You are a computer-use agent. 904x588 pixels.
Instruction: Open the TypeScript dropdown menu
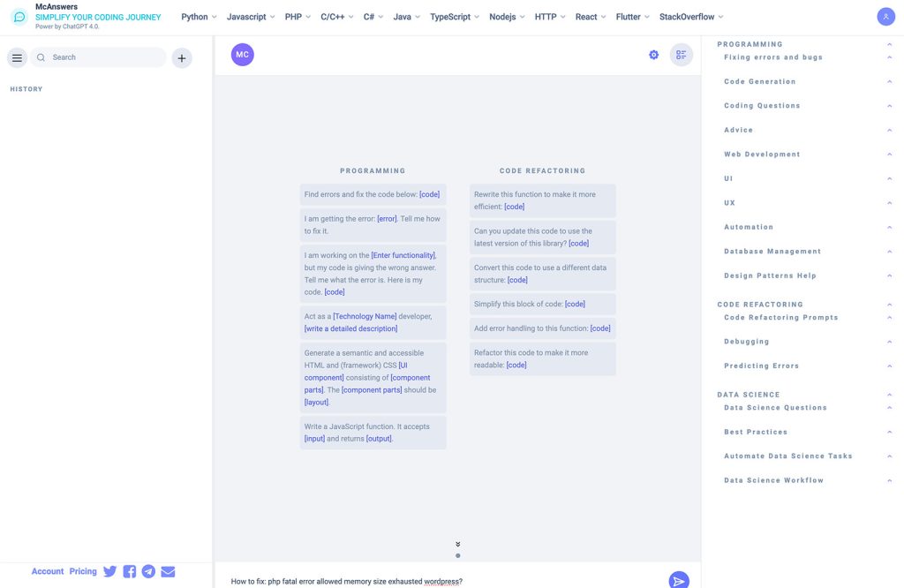pyautogui.click(x=455, y=17)
